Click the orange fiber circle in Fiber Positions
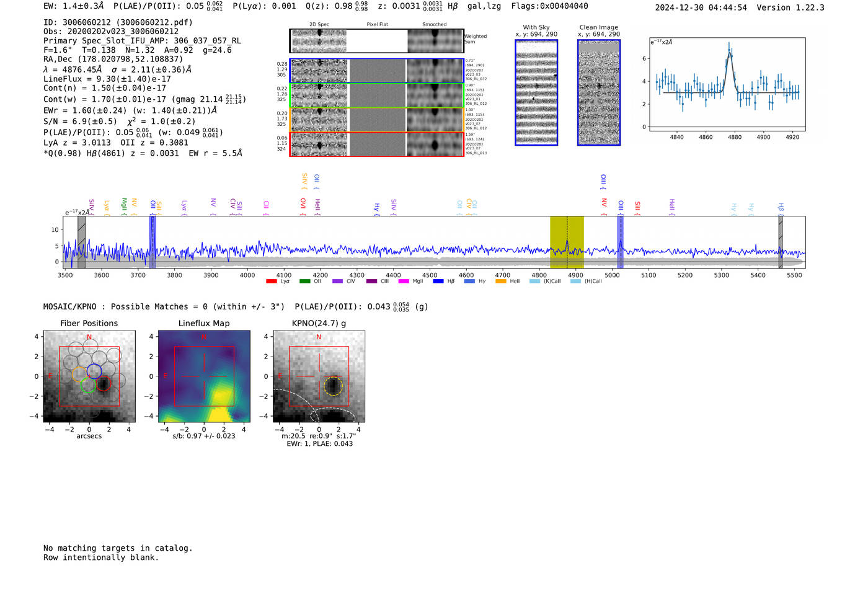868x591 pixels. click(x=79, y=374)
